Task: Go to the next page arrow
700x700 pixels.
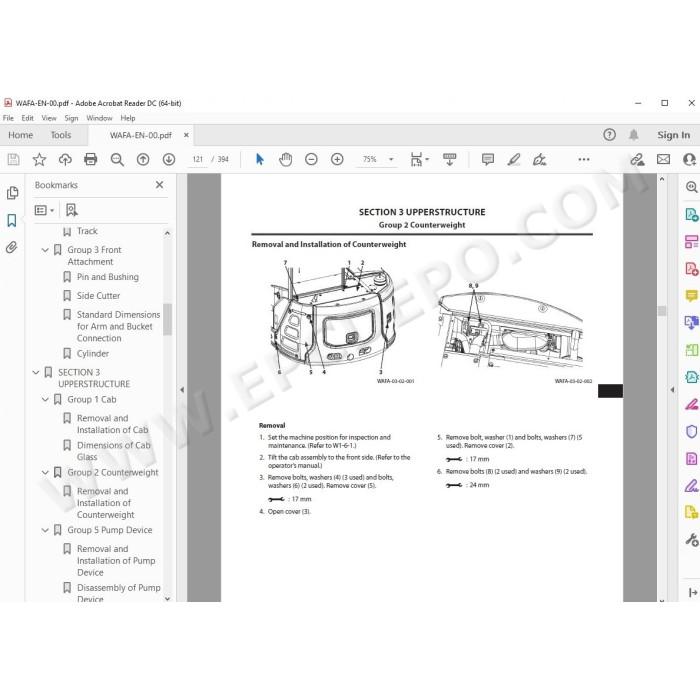Action: tap(169, 159)
